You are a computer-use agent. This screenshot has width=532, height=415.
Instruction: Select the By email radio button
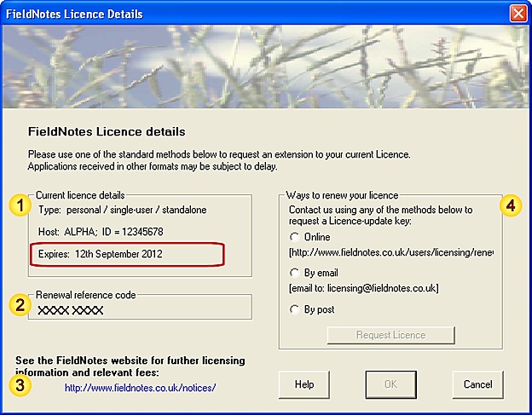[294, 273]
